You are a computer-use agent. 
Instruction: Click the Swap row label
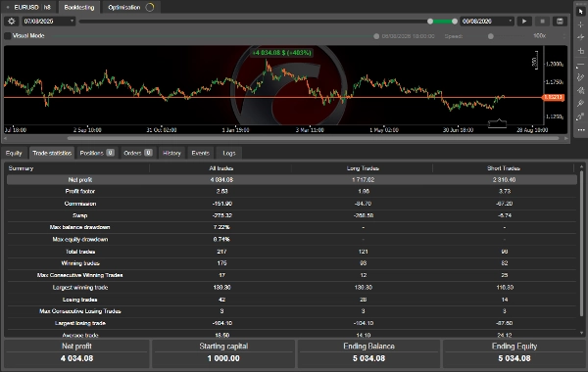[x=80, y=215]
